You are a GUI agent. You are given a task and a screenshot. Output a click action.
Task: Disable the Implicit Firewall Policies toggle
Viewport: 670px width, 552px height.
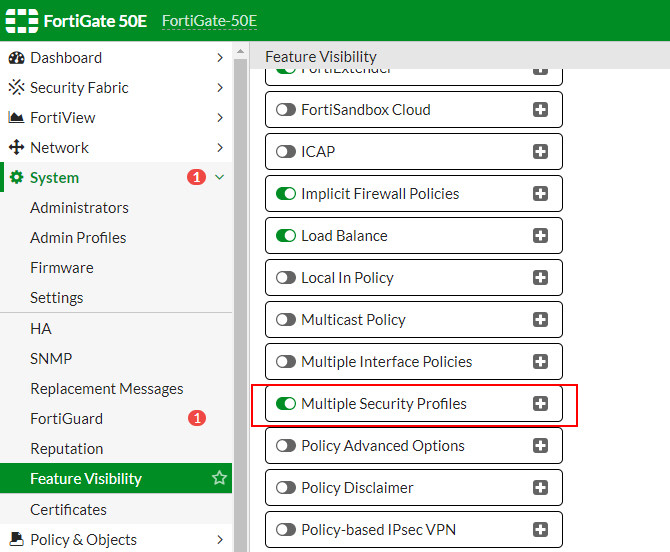click(x=286, y=194)
